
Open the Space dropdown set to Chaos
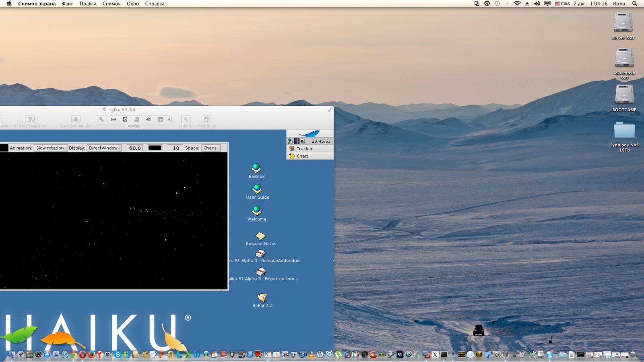pyautogui.click(x=211, y=148)
